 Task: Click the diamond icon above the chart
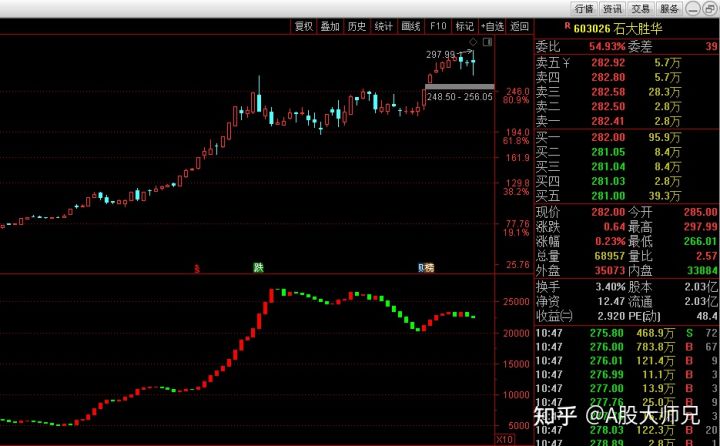click(473, 42)
